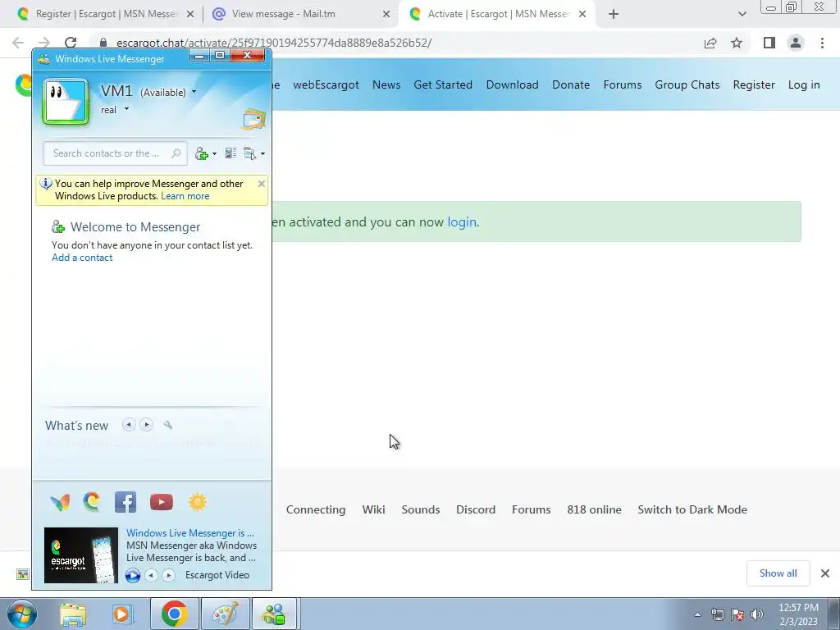Viewport: 840px width, 630px height.
Task: Click the VM1 display picture in Messenger
Action: [66, 102]
